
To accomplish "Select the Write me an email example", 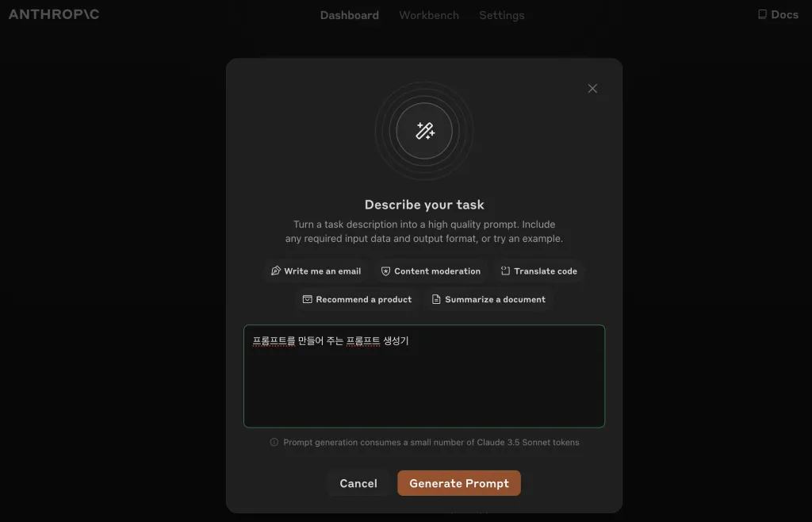I will point(316,271).
